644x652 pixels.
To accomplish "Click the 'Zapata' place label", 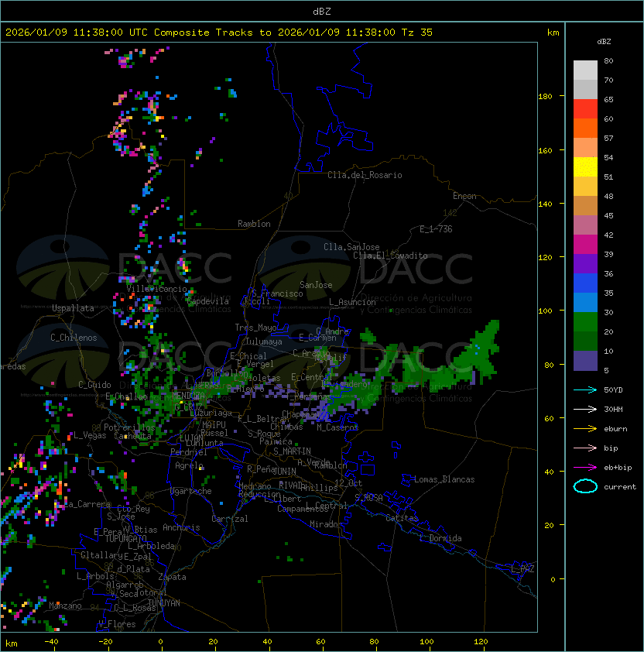I will coord(172,577).
